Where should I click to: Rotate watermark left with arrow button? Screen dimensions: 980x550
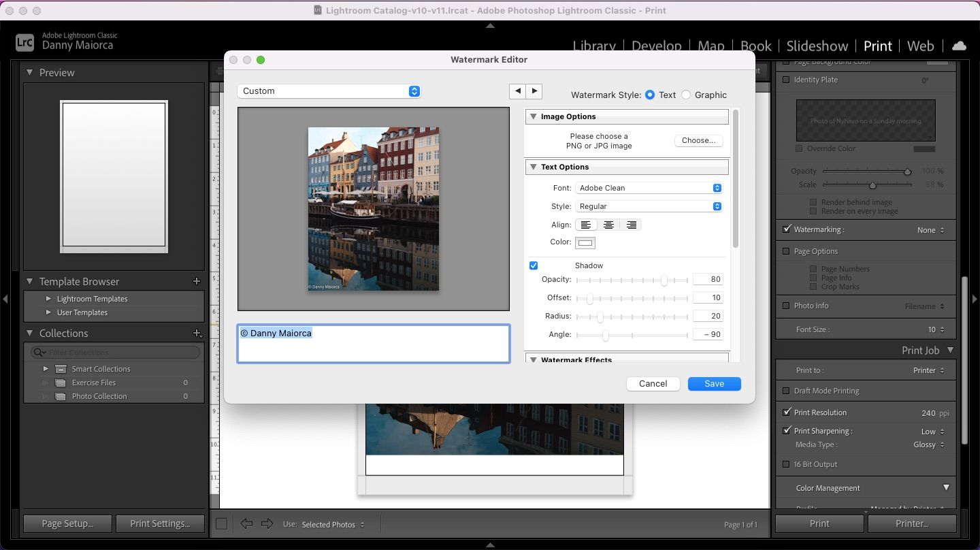pyautogui.click(x=518, y=91)
